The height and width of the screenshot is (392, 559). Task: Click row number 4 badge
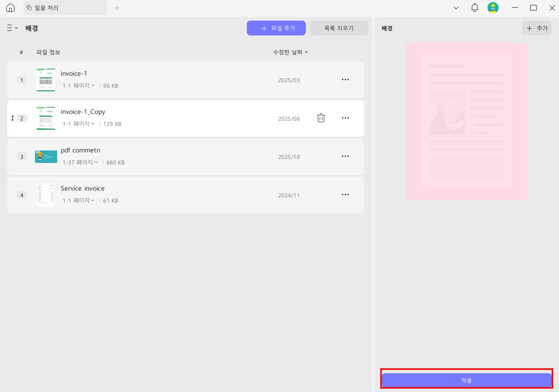(x=22, y=195)
